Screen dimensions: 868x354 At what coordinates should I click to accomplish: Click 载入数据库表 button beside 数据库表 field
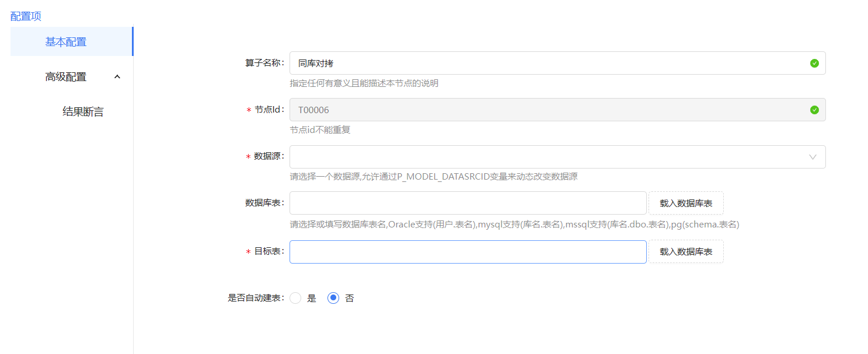click(686, 203)
